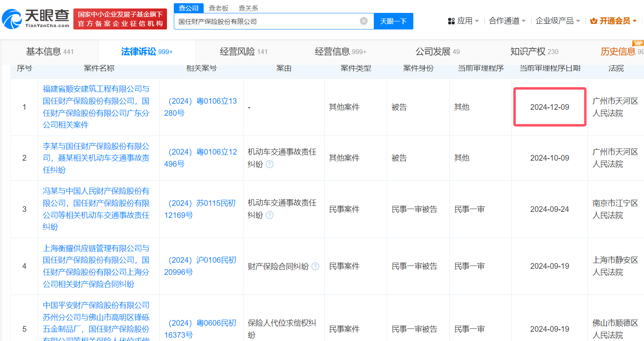
Task: Select 南京市江宁区人民法院 cell
Action: [615, 209]
